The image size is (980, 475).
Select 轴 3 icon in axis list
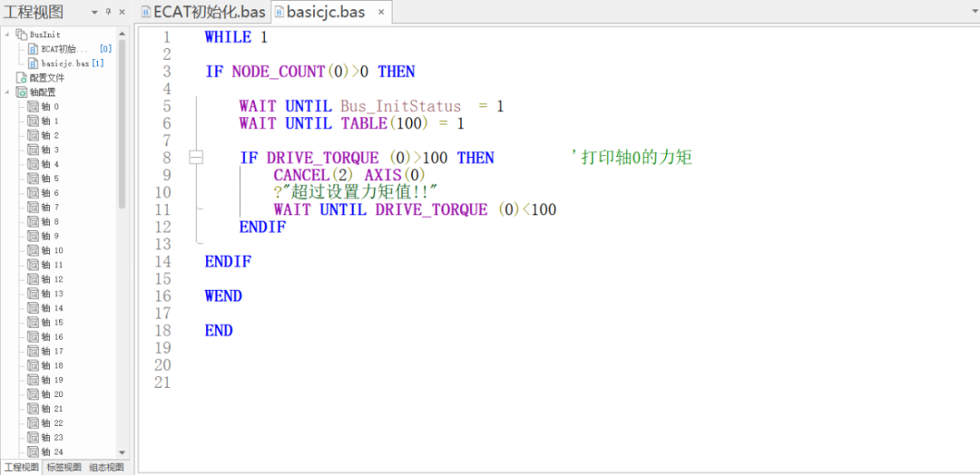tap(34, 150)
